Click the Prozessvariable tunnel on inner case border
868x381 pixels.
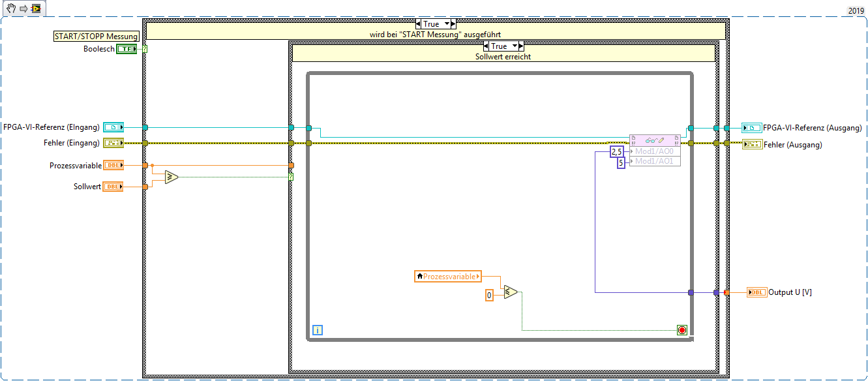pyautogui.click(x=291, y=166)
